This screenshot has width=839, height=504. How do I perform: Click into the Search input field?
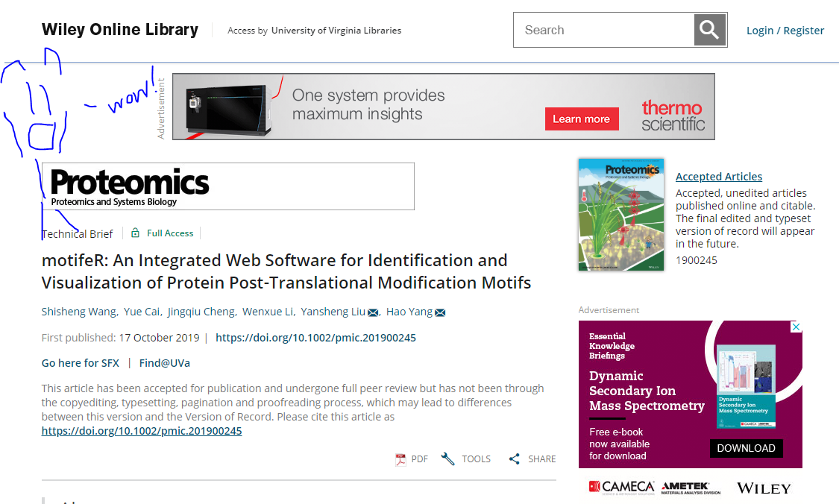[x=604, y=31]
